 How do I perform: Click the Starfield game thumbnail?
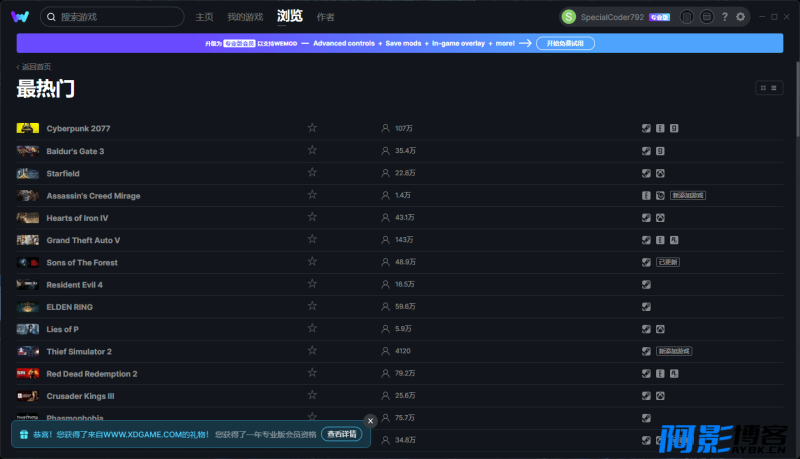[28, 173]
